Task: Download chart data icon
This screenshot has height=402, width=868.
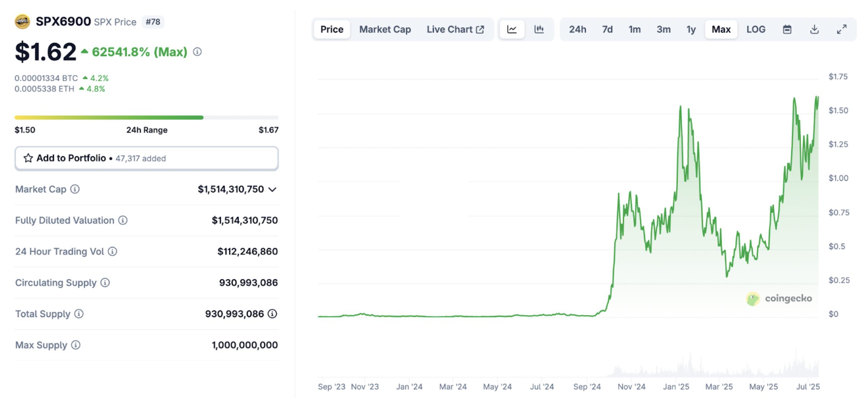Action: click(x=814, y=29)
